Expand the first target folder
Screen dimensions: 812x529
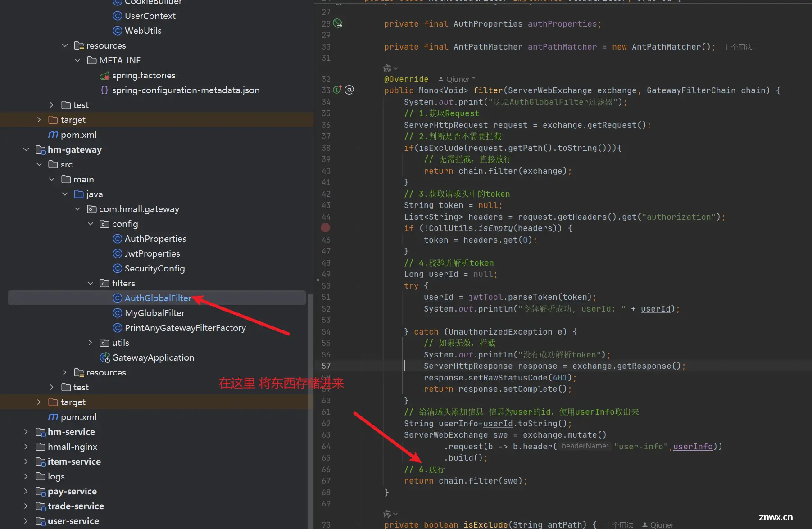[39, 120]
